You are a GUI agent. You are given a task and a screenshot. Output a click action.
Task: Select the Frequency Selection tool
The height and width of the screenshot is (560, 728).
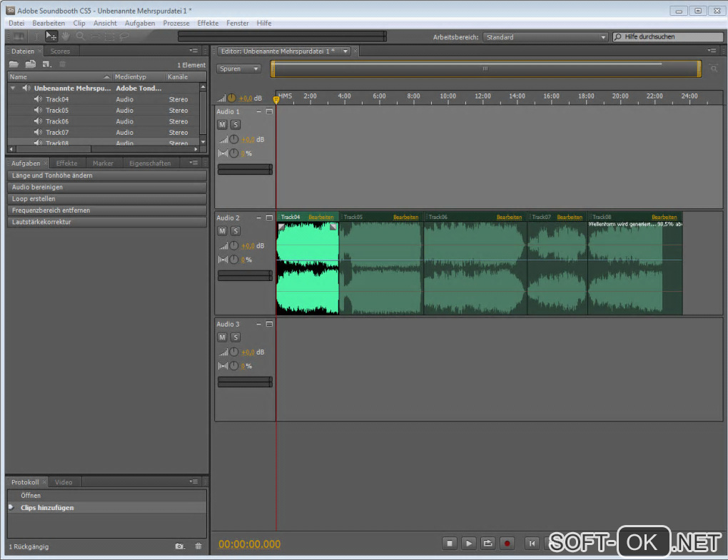point(95,36)
